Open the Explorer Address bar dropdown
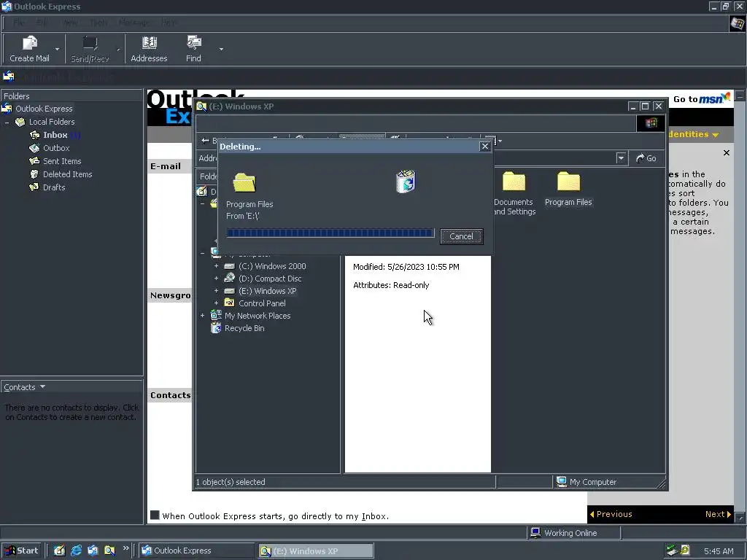This screenshot has height=560, width=747. [x=621, y=158]
